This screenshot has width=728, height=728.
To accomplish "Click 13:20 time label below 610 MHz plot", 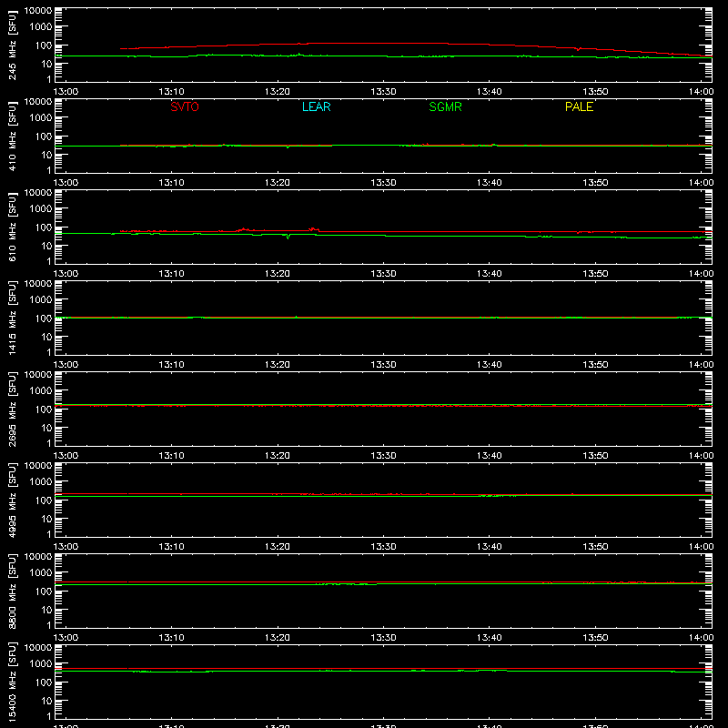I will pyautogui.click(x=278, y=274).
